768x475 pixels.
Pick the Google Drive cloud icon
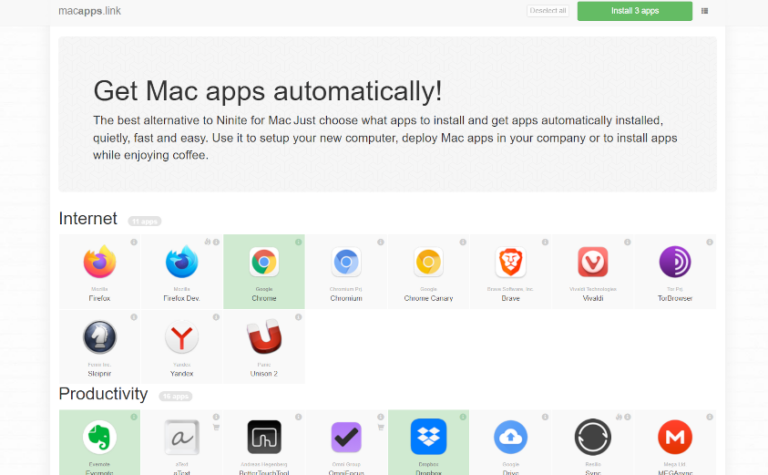click(x=511, y=437)
